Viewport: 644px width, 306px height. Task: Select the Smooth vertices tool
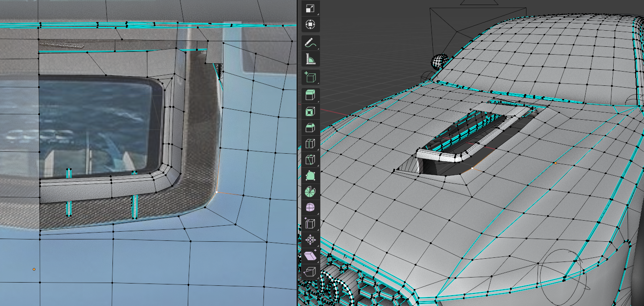310,208
